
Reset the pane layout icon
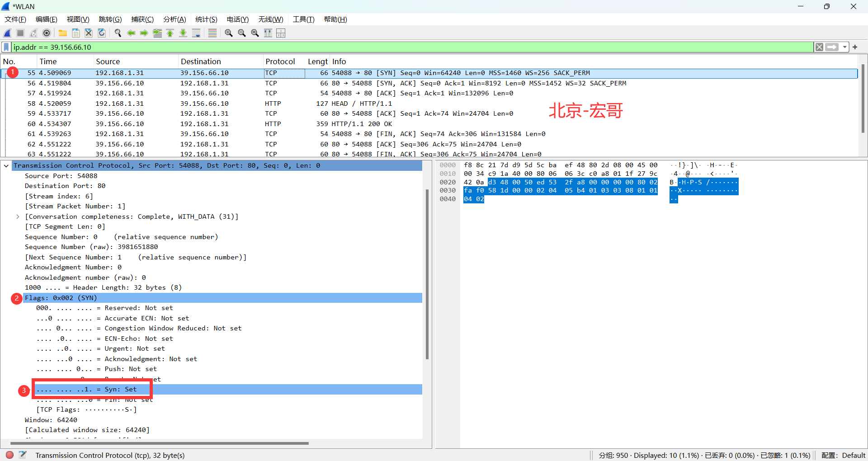pos(281,33)
